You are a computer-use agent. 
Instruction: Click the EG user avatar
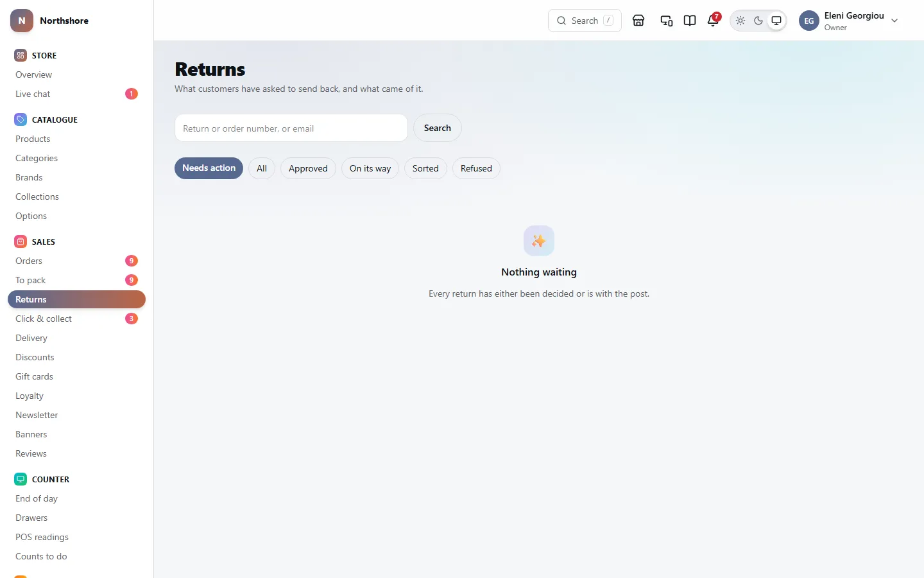(809, 21)
